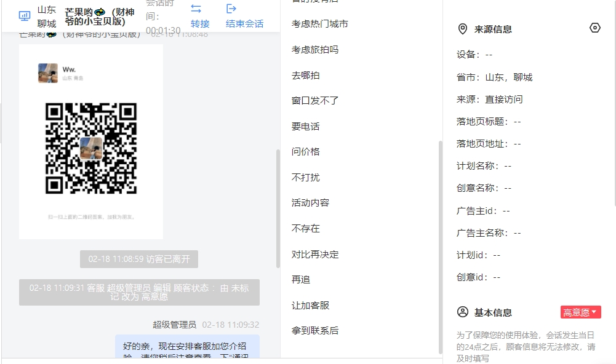The image size is (616, 364).
Task: Select quick reply 不存在
Action: pos(306,229)
